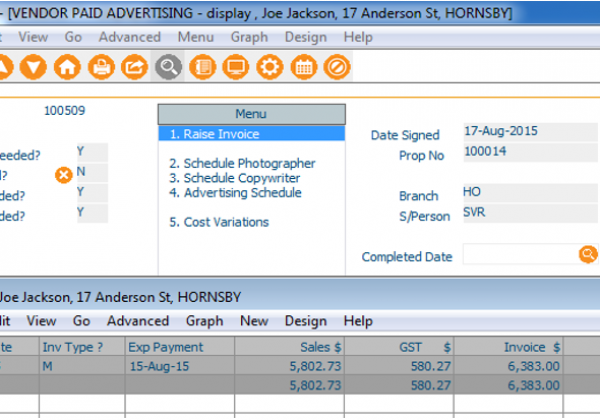Open the New menu in Joe Jackson window
This screenshot has height=420, width=600.
tap(254, 321)
